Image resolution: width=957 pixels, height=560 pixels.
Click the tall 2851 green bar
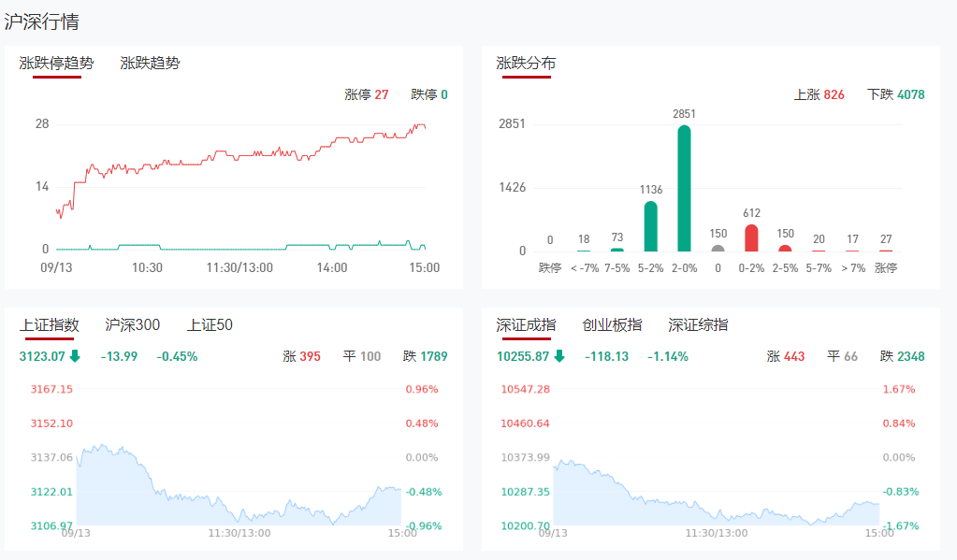click(x=684, y=189)
